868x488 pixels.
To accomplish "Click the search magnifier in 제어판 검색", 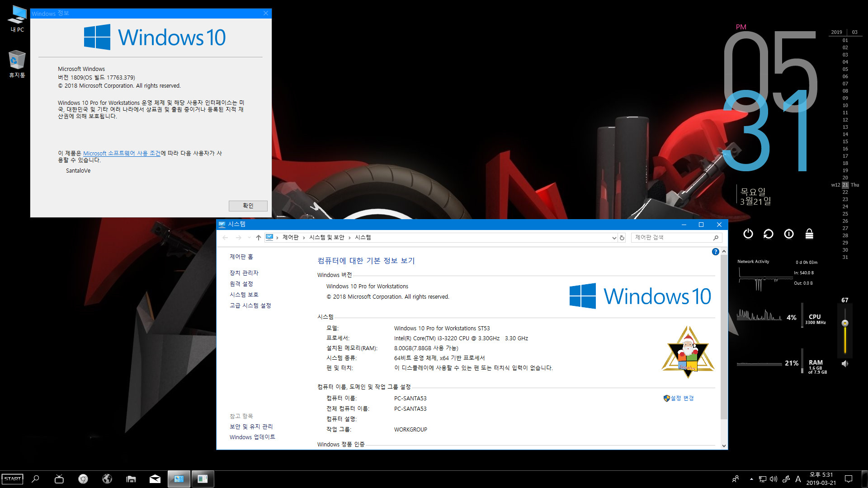I will coord(716,238).
